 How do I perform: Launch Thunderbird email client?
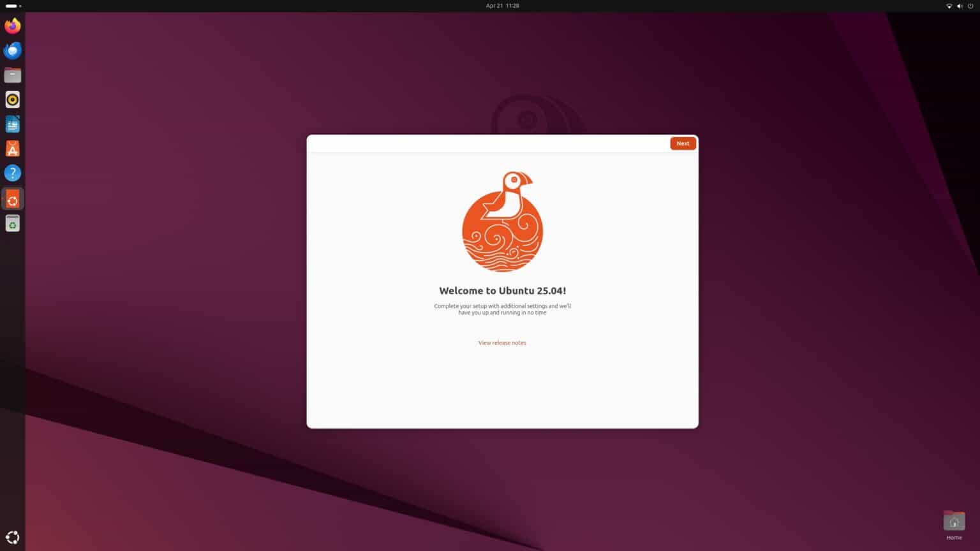12,50
